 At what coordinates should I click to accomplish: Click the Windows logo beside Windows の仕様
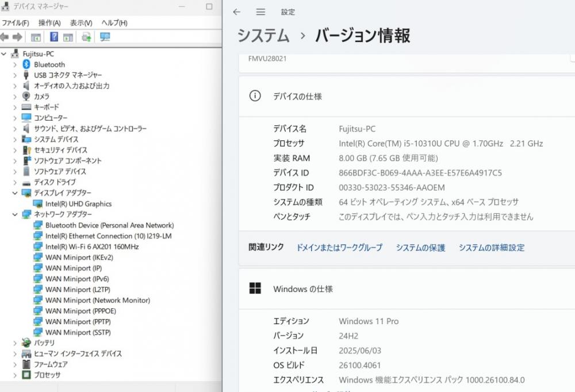tap(255, 289)
